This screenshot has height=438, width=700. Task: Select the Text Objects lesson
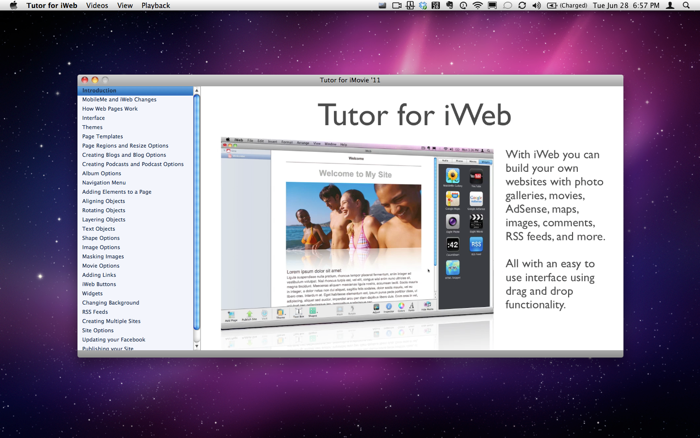tap(98, 229)
